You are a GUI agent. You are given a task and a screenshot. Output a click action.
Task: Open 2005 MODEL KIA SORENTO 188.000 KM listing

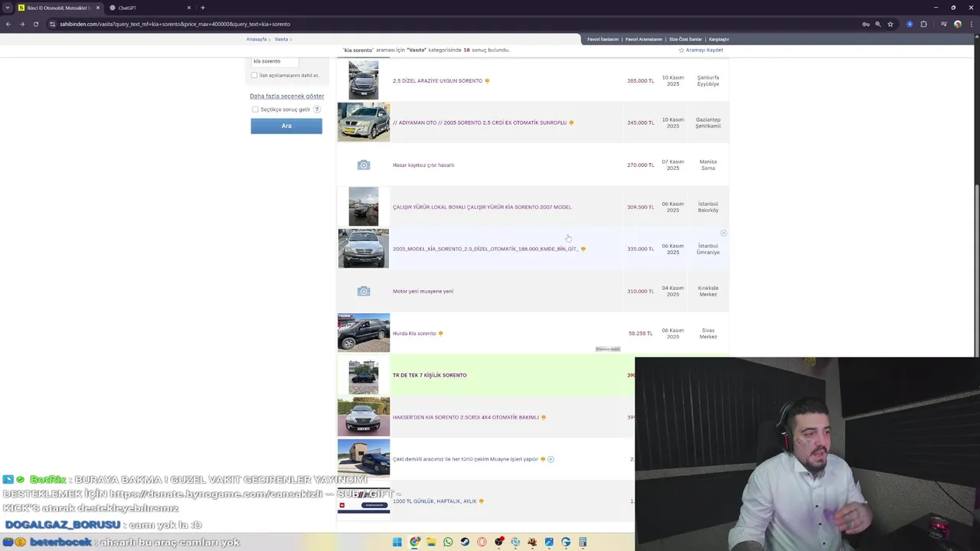[485, 249]
